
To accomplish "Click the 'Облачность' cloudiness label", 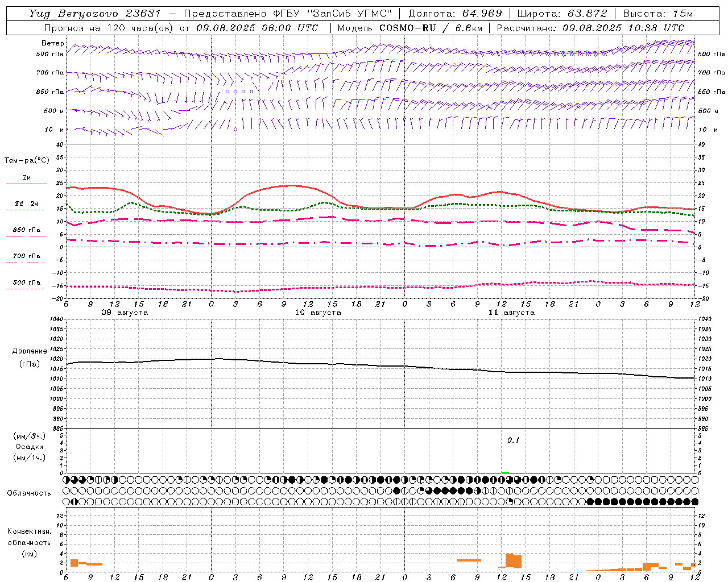I will tap(28, 493).
